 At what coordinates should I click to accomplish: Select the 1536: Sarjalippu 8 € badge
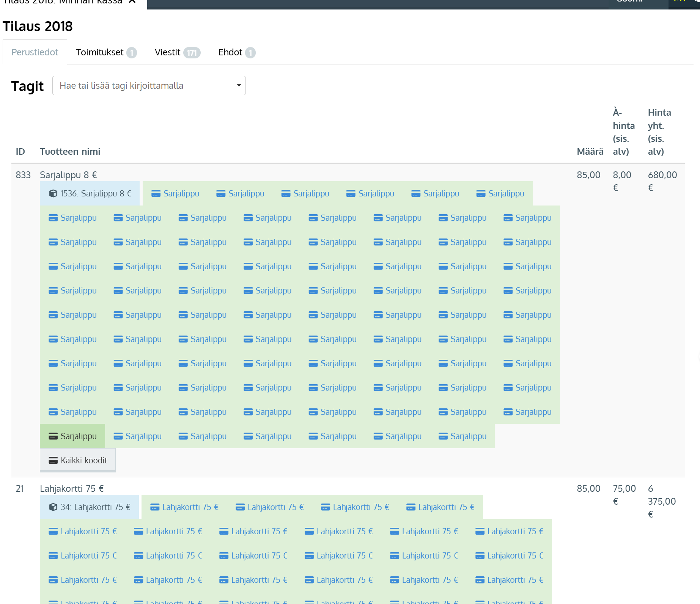[x=90, y=194]
